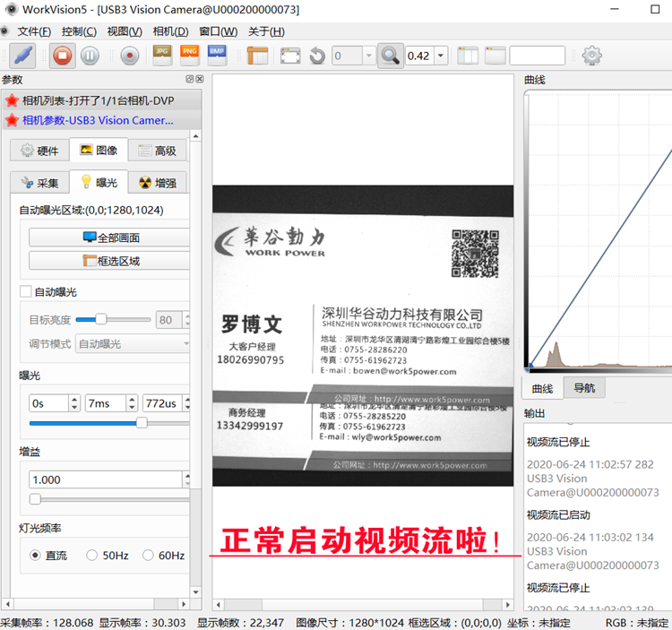Click the parameter panel scroll-up arrow

[x=196, y=137]
